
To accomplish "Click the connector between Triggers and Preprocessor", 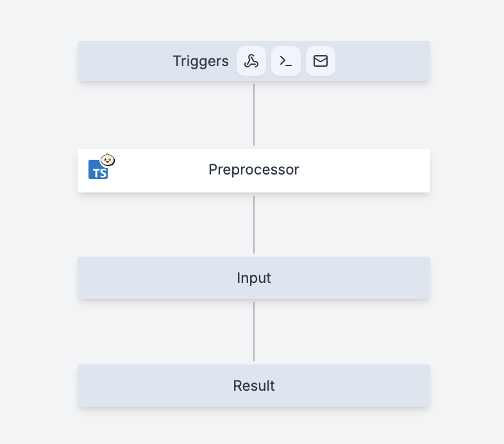I will click(254, 115).
